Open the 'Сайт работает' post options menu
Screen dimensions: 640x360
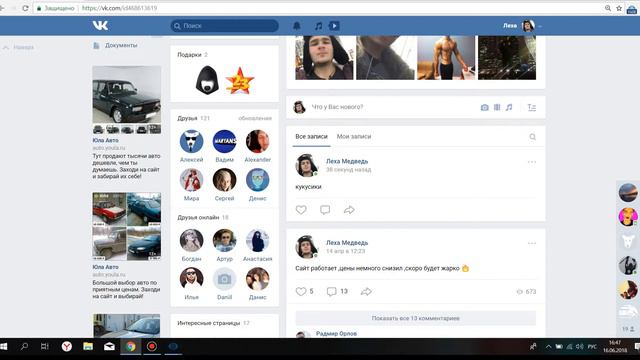(532, 243)
